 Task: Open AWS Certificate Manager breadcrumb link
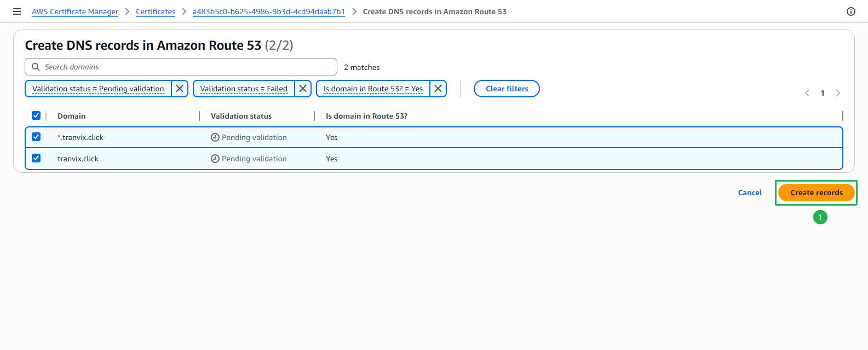tap(75, 11)
